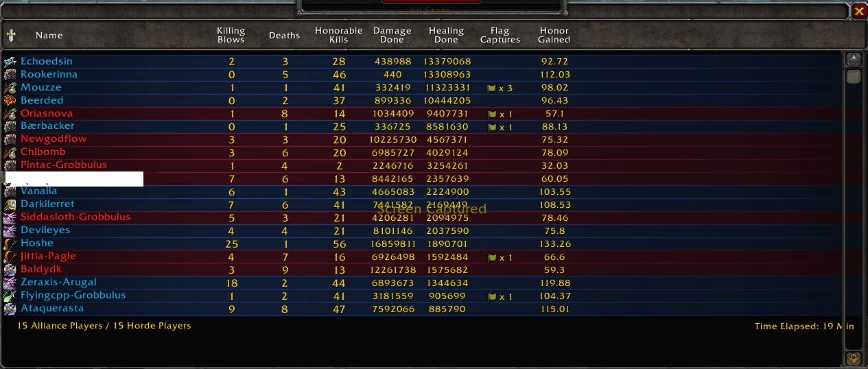The image size is (868, 369).
Task: Click the class icon beside Mouzze
Action: (10, 88)
